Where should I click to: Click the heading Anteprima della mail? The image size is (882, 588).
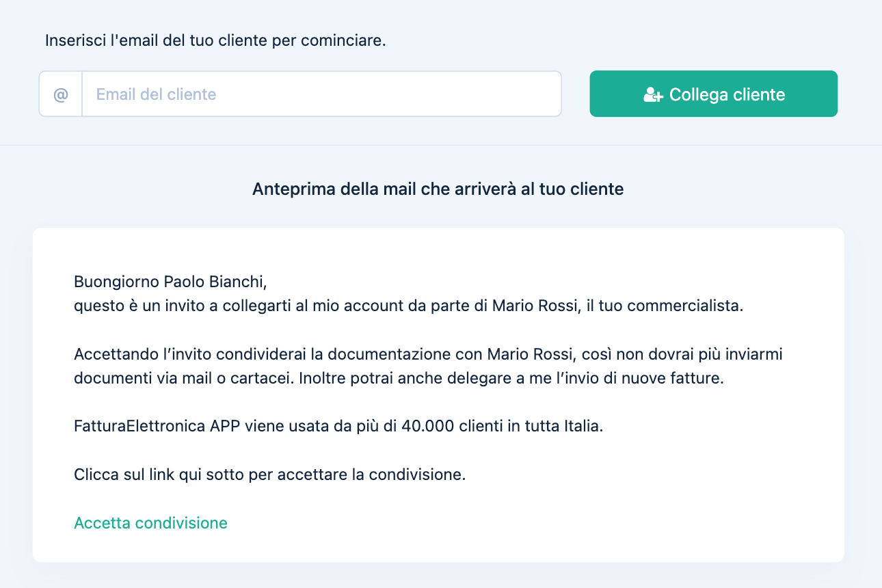tap(438, 189)
